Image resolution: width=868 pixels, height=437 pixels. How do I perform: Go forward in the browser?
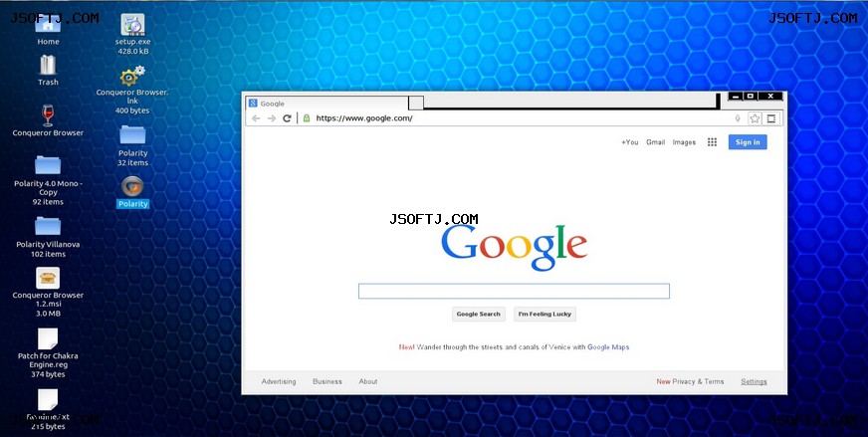271,118
